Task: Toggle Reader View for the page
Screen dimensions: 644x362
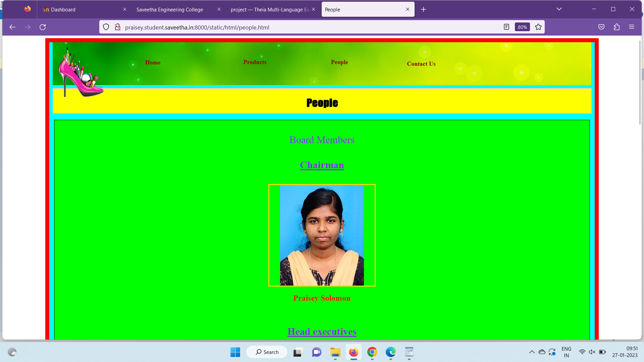Action: coord(506,27)
